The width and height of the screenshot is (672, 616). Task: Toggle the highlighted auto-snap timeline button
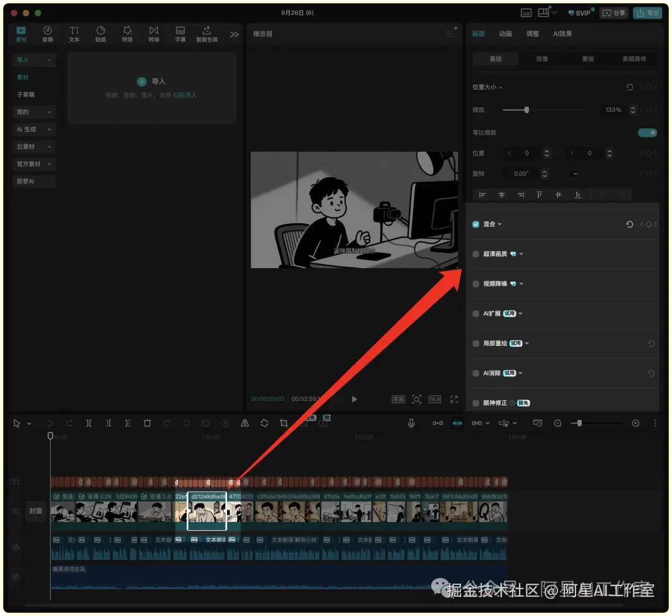click(457, 423)
